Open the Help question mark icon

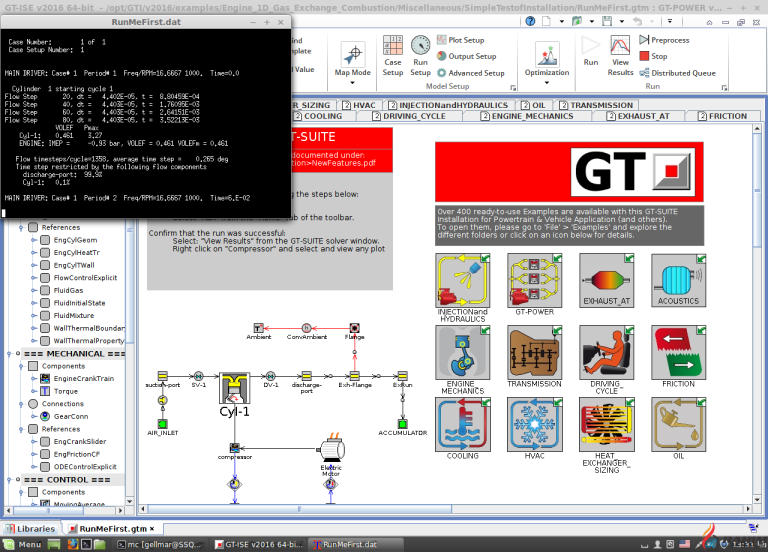(x=530, y=21)
